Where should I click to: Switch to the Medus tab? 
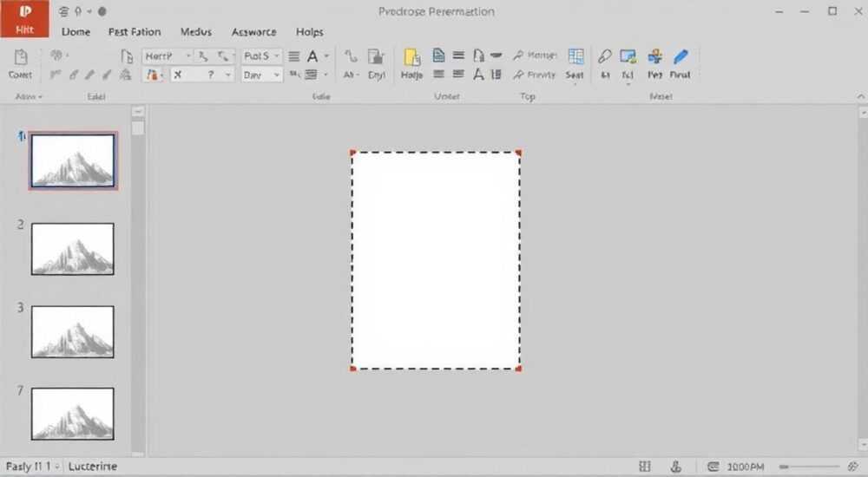[196, 32]
